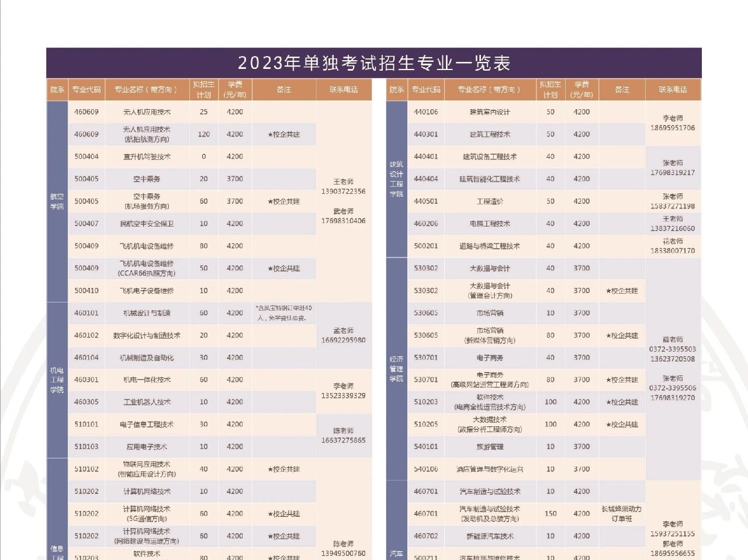The image size is (748, 560).
Task: Click major name 数字化设计与制造技术
Action: (147, 336)
